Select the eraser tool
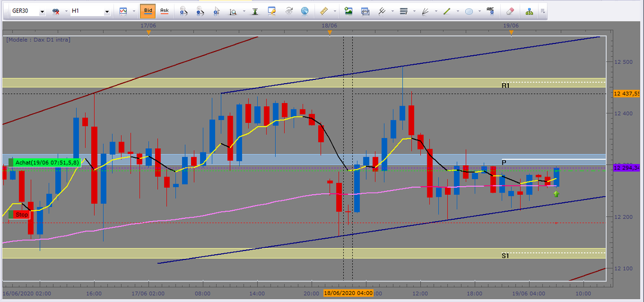644x302 pixels. (x=510, y=11)
